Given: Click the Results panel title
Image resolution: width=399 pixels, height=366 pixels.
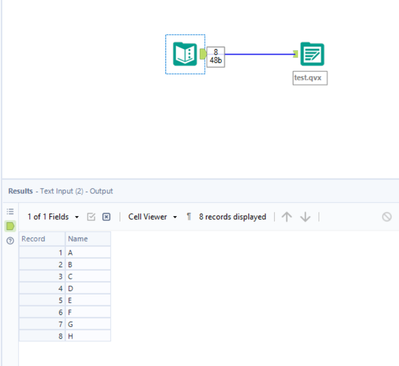Looking at the screenshot, I should [x=60, y=191].
